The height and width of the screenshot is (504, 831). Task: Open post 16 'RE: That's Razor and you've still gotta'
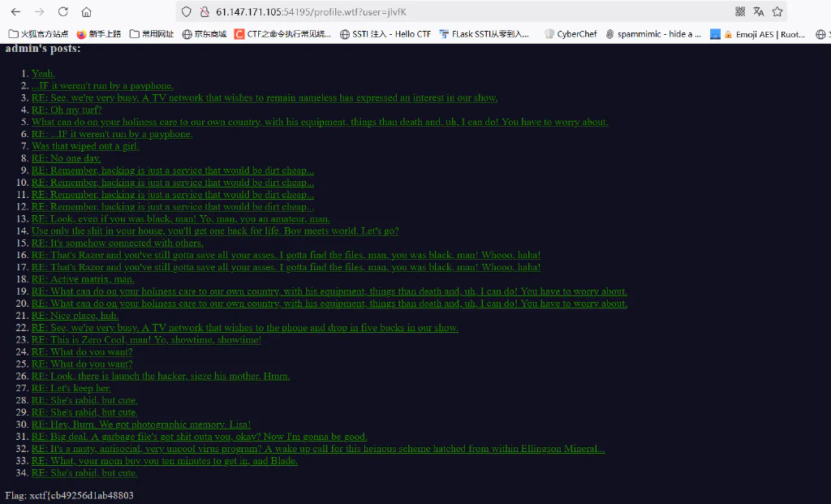[286, 256]
